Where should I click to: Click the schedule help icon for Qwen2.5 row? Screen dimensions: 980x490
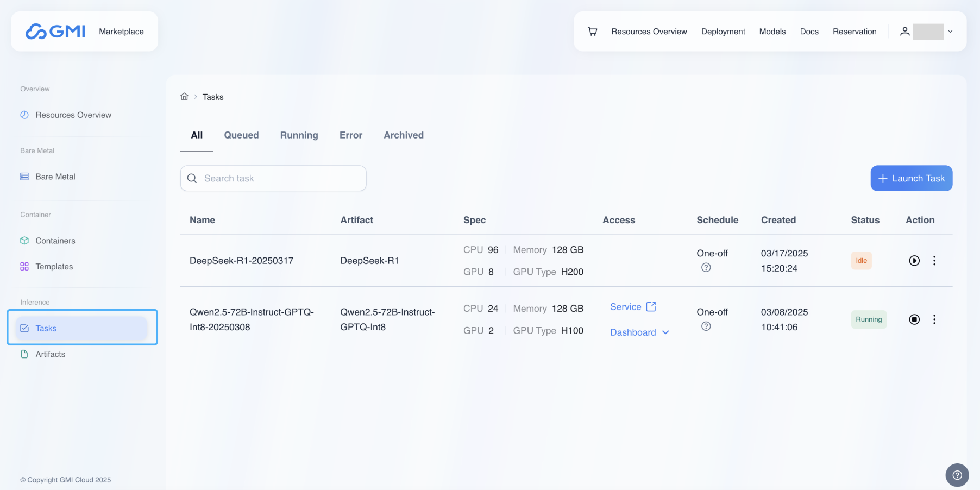tap(706, 326)
